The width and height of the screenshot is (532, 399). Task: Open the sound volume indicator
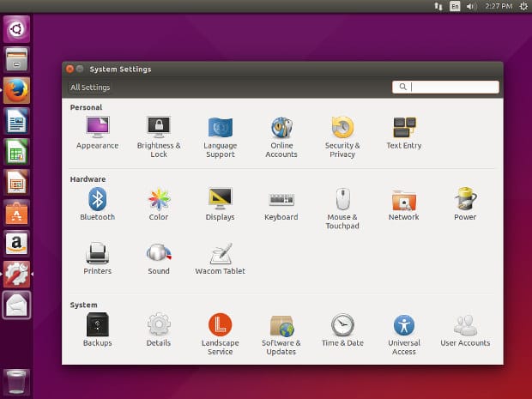[471, 6]
